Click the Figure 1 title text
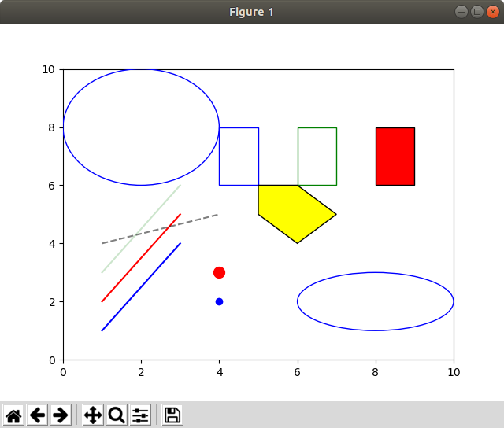 (251, 12)
